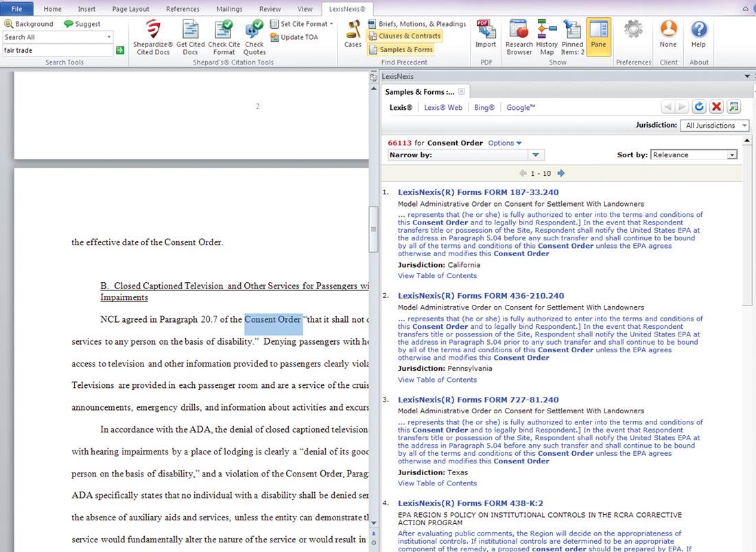
Task: Open the File tab
Action: click(x=17, y=9)
